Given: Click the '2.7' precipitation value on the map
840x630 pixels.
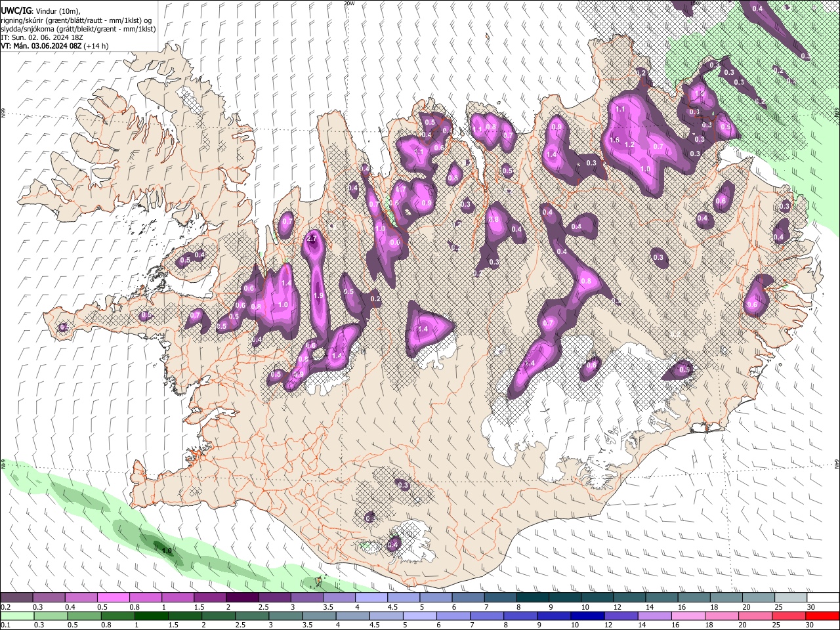Looking at the screenshot, I should (312, 239).
